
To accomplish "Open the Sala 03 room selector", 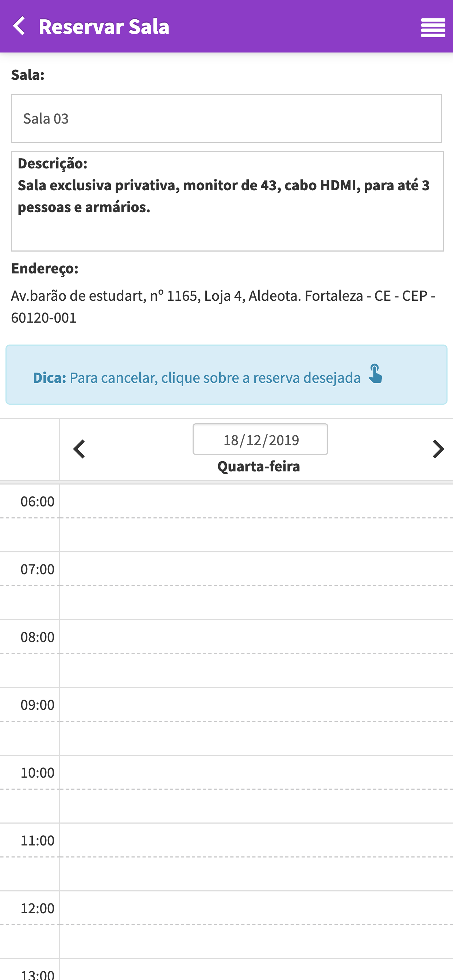I will pos(226,119).
